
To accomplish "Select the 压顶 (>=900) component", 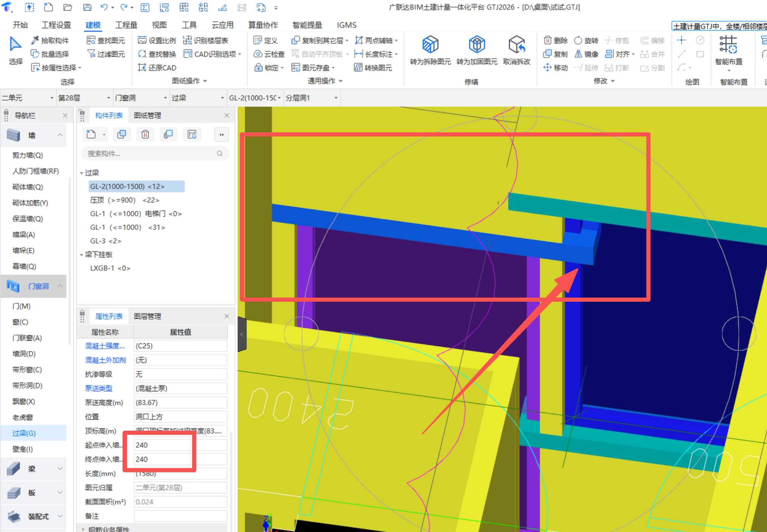I will [x=124, y=200].
